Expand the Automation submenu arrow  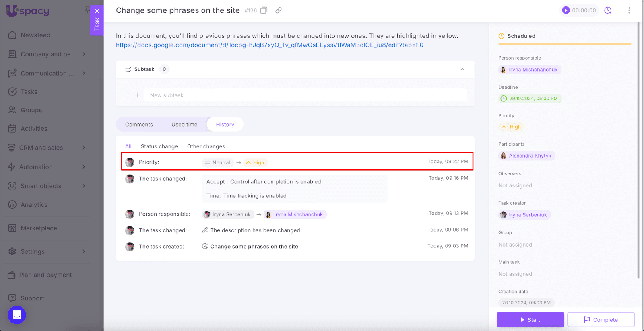84,167
